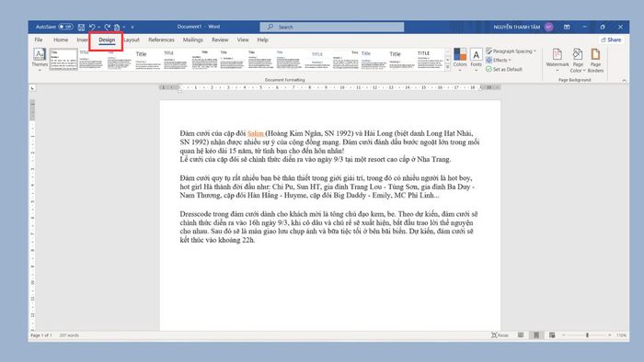Click the Page Borders icon

click(595, 61)
